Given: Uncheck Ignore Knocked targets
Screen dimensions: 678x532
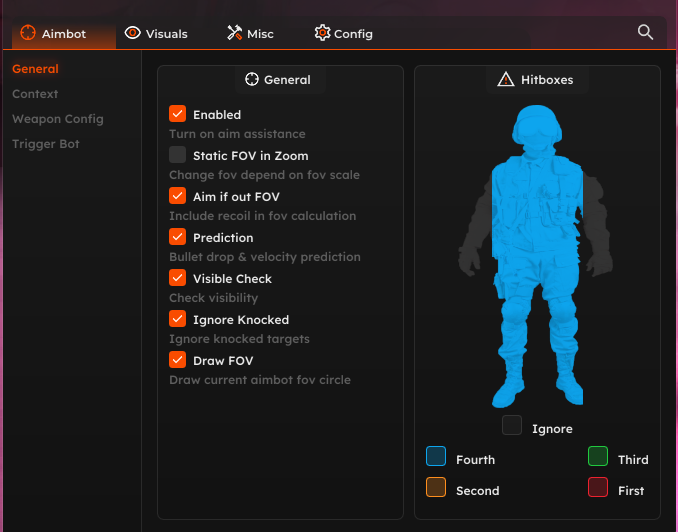Looking at the screenshot, I should [x=178, y=319].
